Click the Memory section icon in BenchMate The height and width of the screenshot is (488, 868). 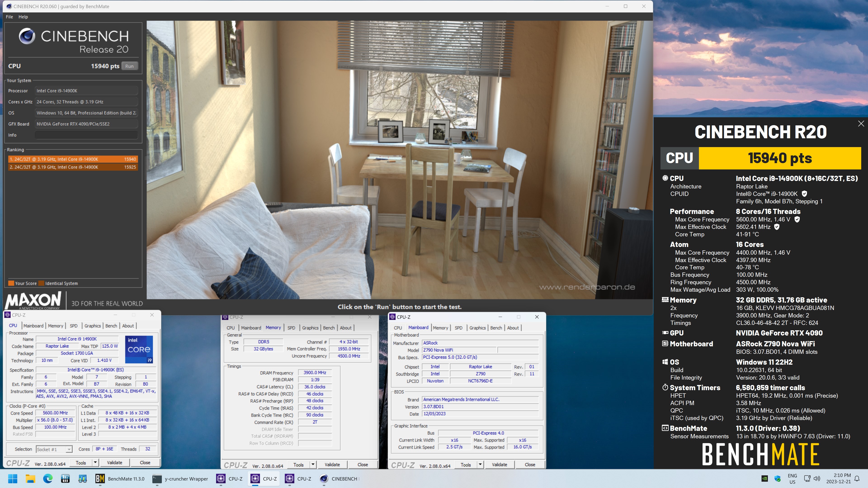pos(665,300)
